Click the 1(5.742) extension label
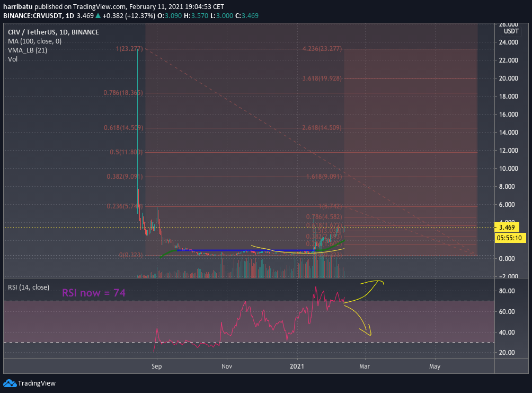This screenshot has width=532, height=393. 330,206
